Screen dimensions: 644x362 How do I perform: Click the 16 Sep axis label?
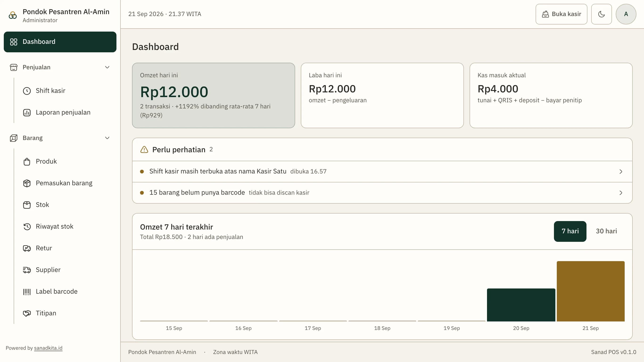(243, 328)
